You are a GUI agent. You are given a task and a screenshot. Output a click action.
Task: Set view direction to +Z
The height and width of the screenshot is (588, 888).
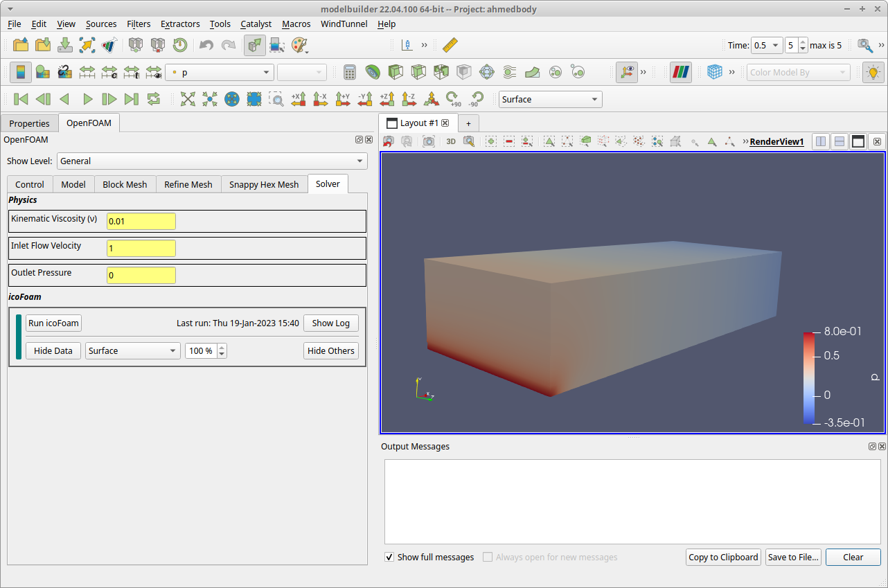click(387, 99)
